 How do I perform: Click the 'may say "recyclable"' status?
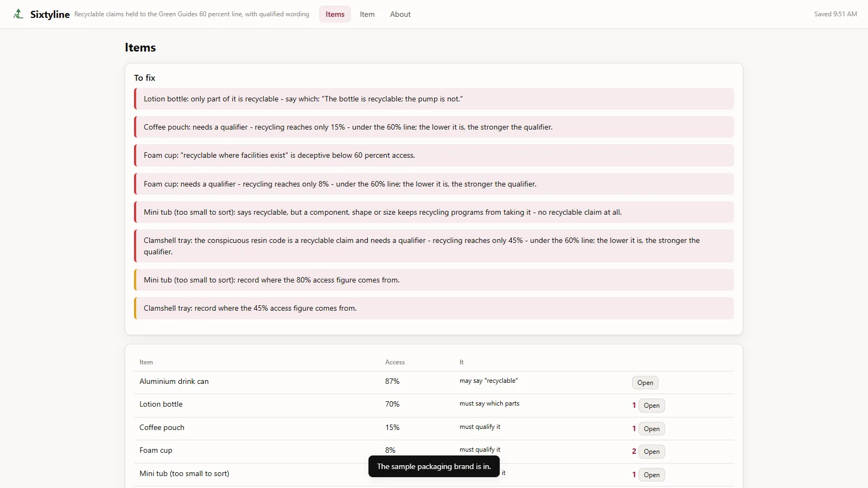[x=489, y=381]
